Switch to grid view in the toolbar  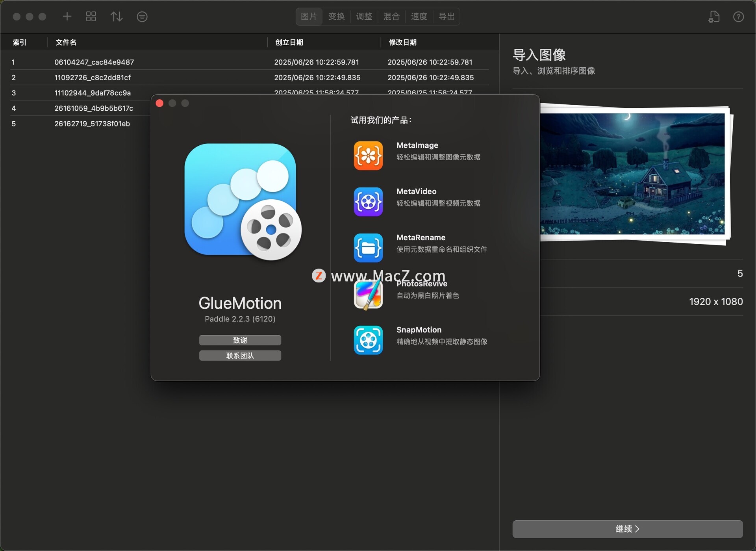pyautogui.click(x=91, y=17)
